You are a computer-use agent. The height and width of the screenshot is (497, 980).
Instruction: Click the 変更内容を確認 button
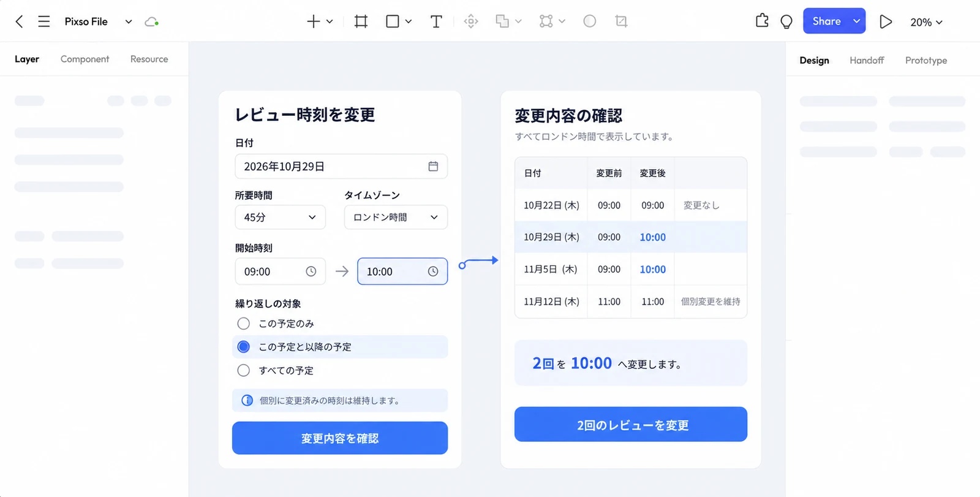[x=340, y=438]
